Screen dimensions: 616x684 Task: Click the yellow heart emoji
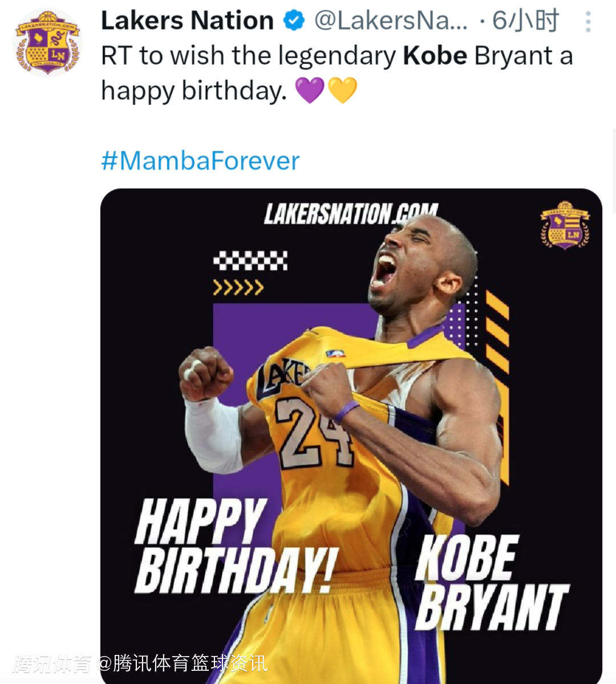[343, 90]
